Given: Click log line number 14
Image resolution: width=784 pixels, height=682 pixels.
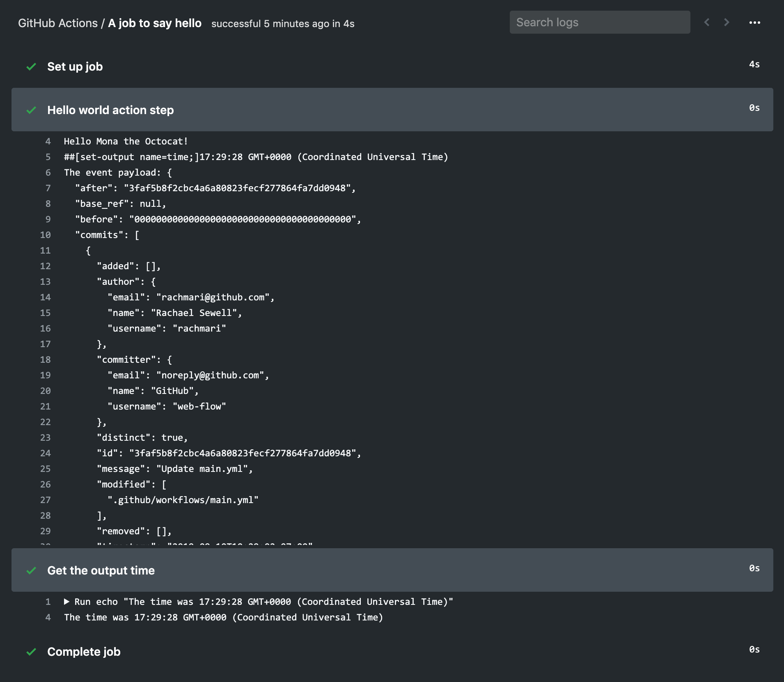Looking at the screenshot, I should (x=45, y=297).
